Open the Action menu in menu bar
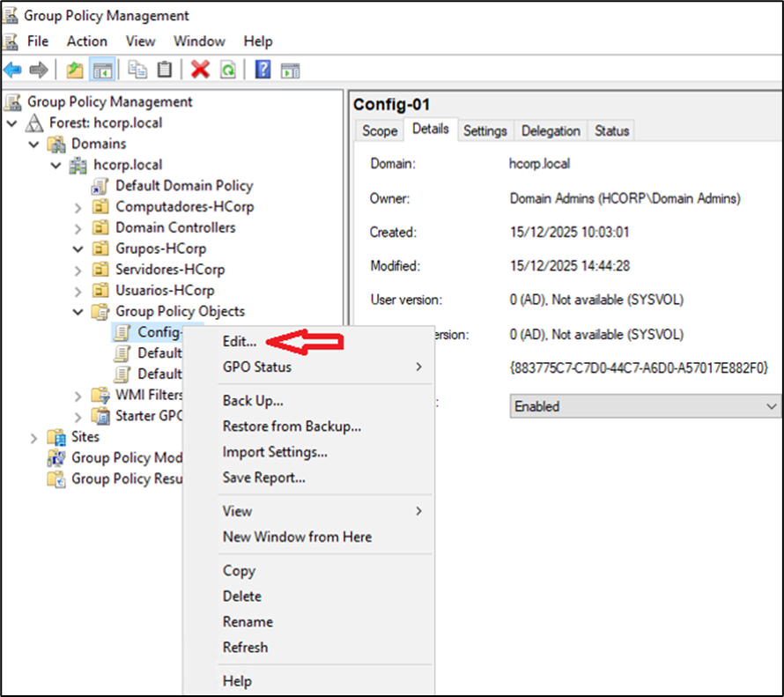This screenshot has width=784, height=697. (86, 41)
